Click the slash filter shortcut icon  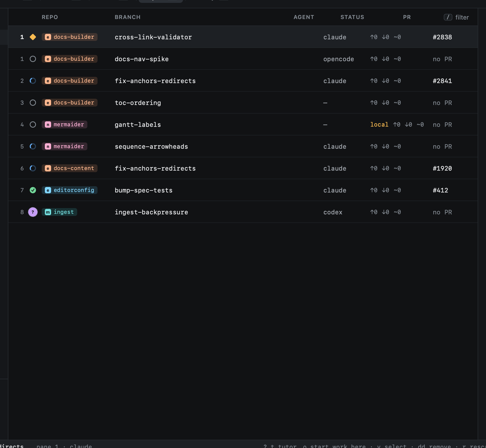coord(448,17)
